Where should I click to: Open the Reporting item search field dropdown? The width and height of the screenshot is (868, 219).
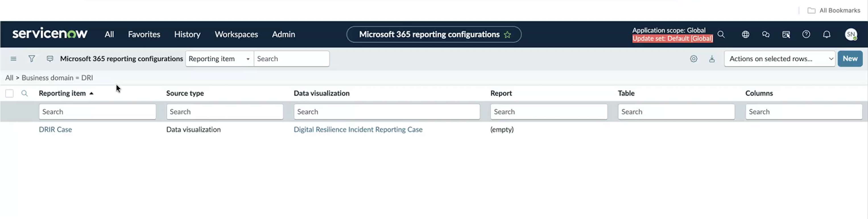(x=219, y=59)
